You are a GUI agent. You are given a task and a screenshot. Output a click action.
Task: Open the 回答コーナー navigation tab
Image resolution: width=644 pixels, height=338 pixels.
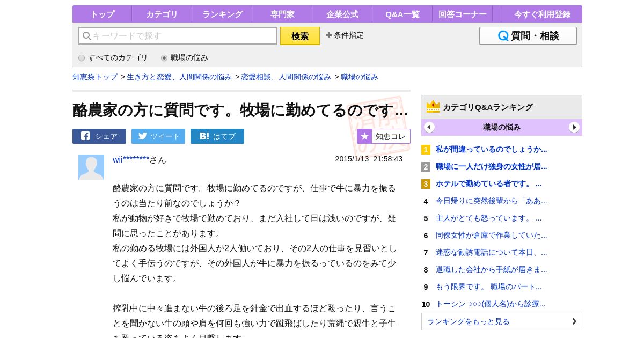[462, 14]
